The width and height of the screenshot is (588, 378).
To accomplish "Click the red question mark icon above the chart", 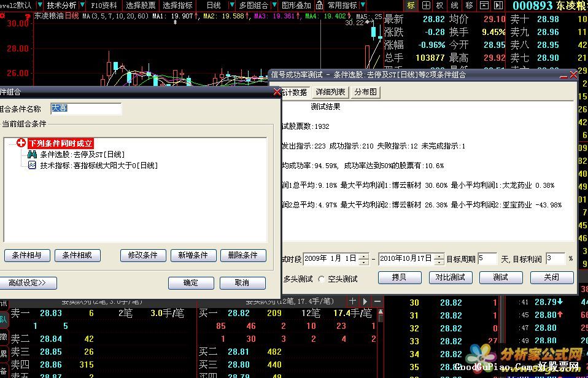I will coord(28,17).
